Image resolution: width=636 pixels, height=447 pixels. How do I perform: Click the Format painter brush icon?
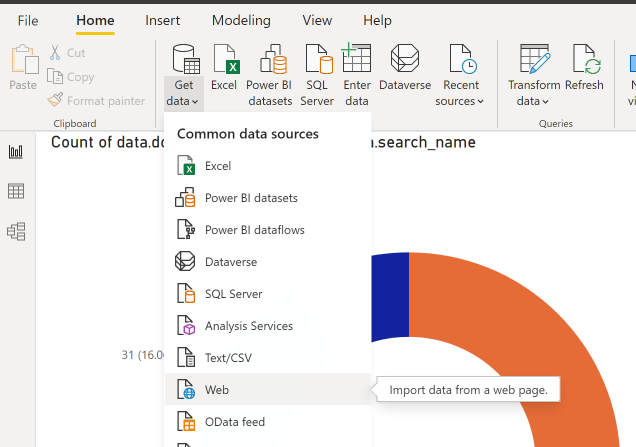pyautogui.click(x=55, y=100)
